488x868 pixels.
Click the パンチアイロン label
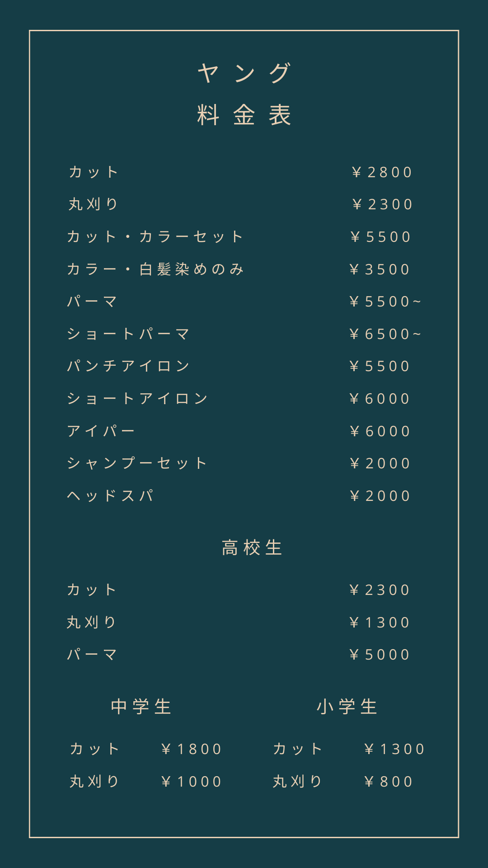coord(128,366)
